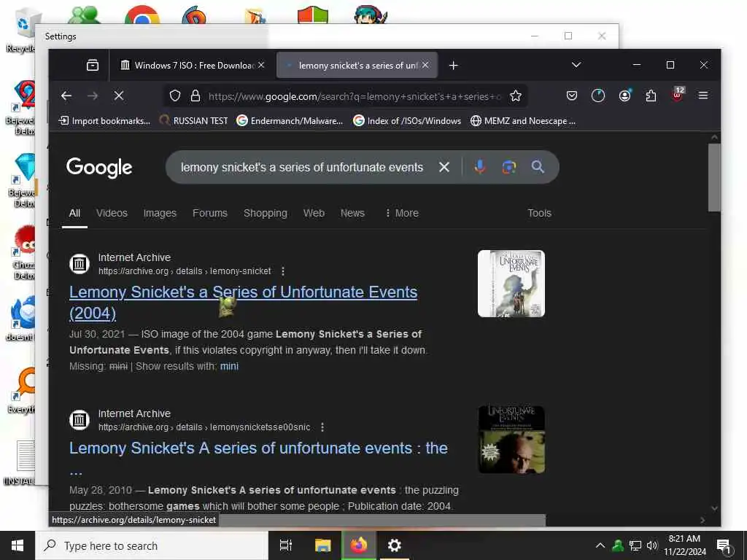The image size is (747, 560).
Task: Open Save to Pocket icon
Action: pyautogui.click(x=572, y=96)
